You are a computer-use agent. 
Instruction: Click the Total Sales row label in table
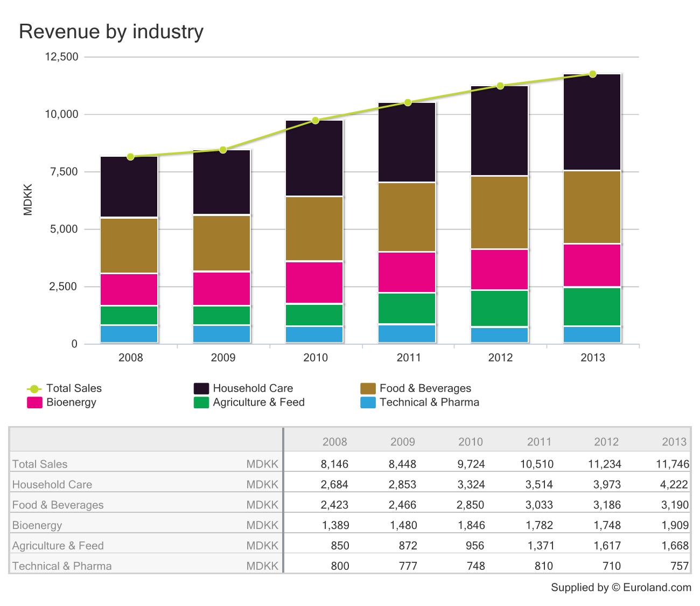pyautogui.click(x=40, y=464)
